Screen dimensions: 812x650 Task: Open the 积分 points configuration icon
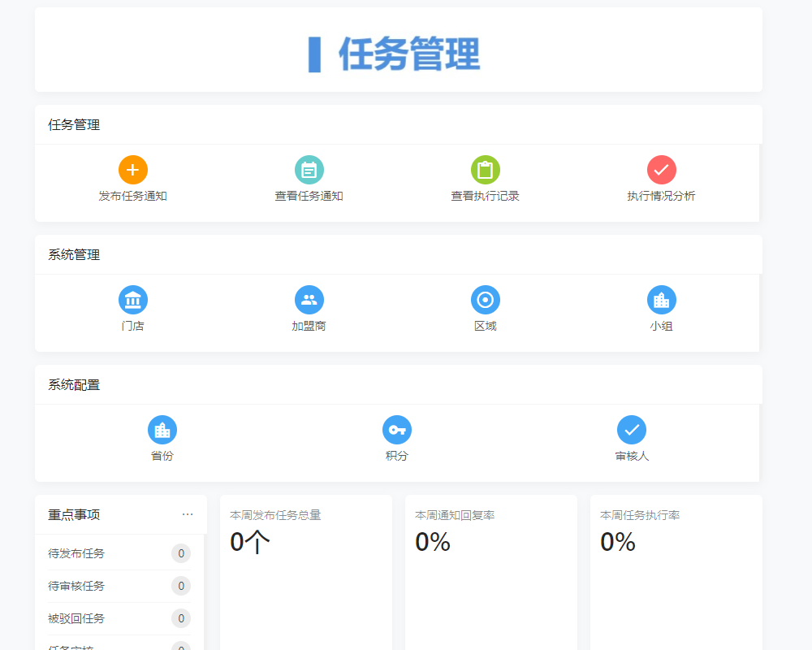click(396, 430)
